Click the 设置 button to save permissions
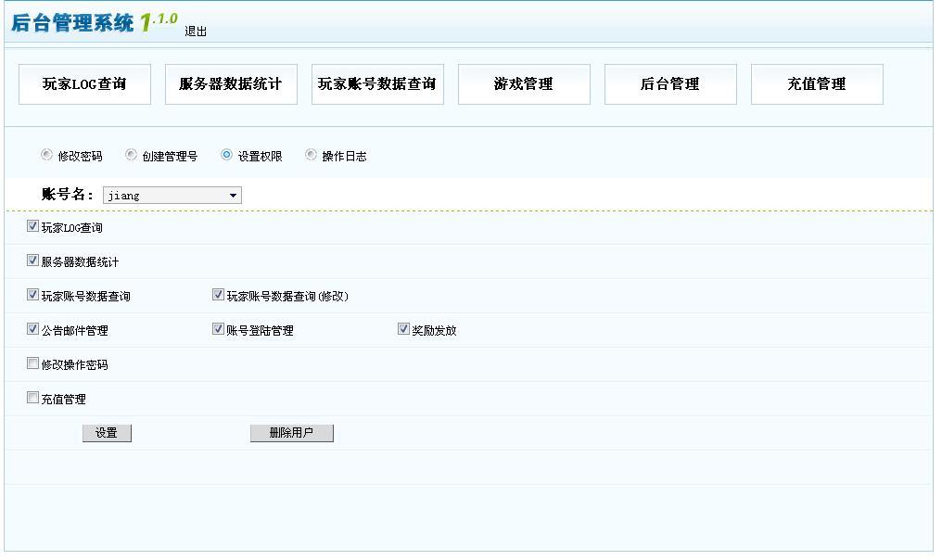 coord(107,432)
